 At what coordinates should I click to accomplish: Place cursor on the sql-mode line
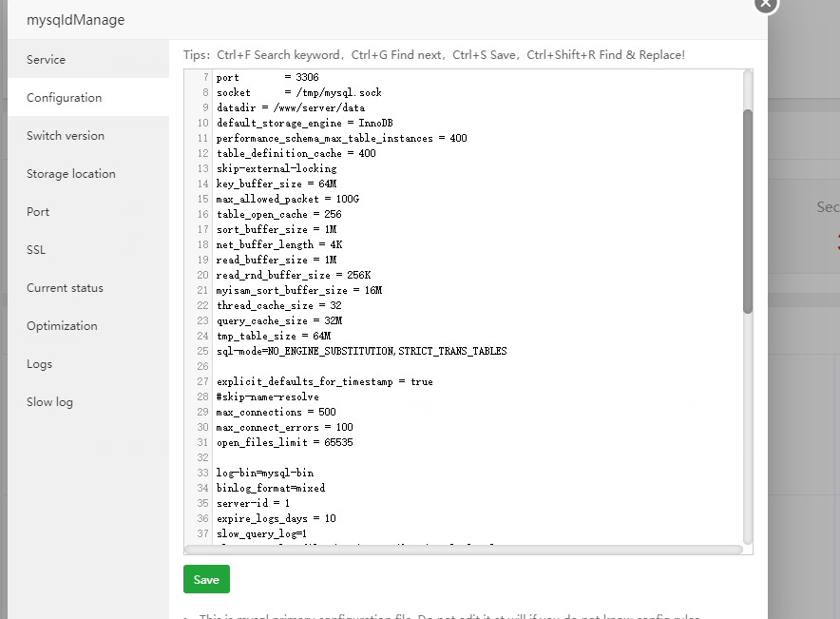point(361,351)
